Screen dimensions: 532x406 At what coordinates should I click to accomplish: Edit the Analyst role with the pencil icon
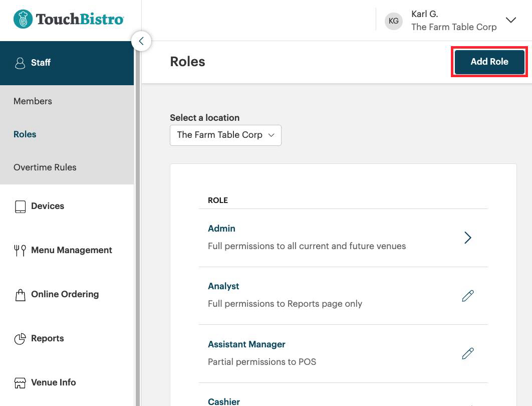(467, 296)
